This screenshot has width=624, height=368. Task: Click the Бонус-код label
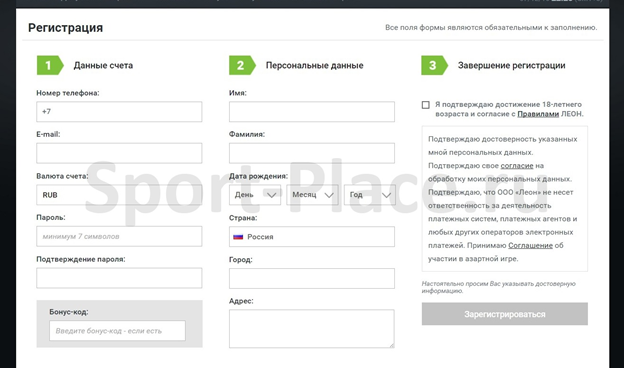69,312
